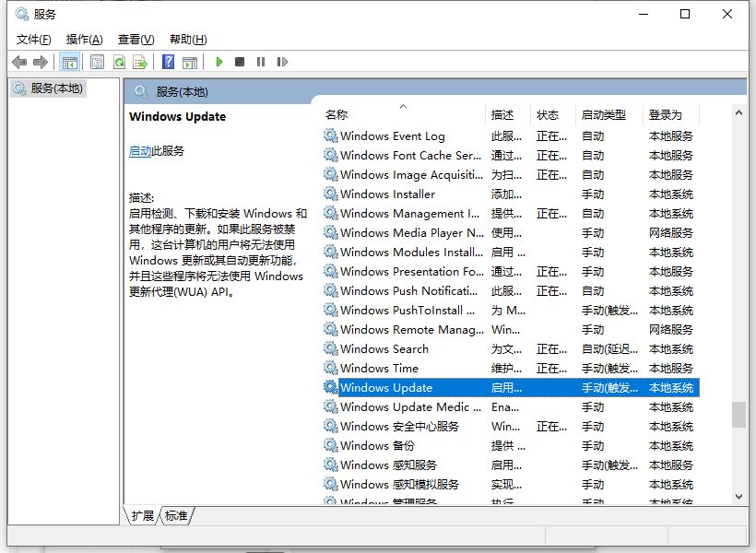This screenshot has height=553, width=756.
Task: Click the vertical scrollbar down arrow
Action: (x=738, y=496)
